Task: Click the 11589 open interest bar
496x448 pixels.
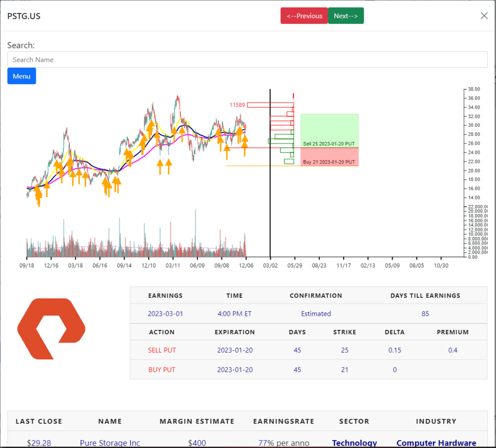Action: tap(270, 105)
